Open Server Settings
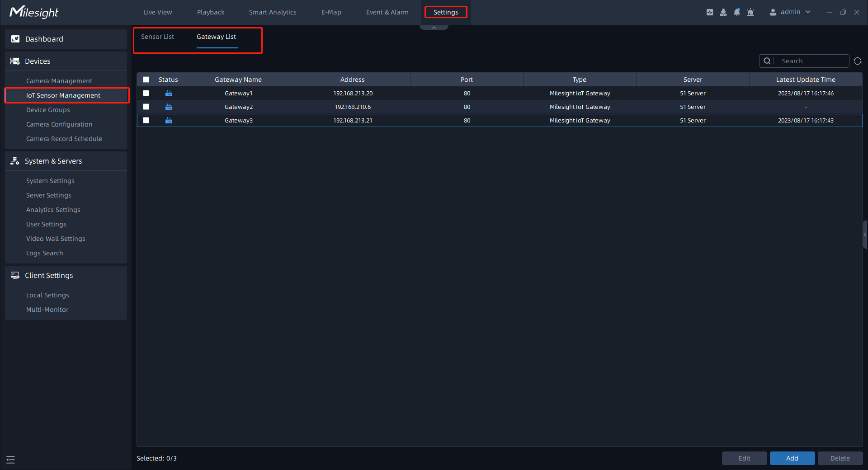This screenshot has height=470, width=868. coord(49,195)
